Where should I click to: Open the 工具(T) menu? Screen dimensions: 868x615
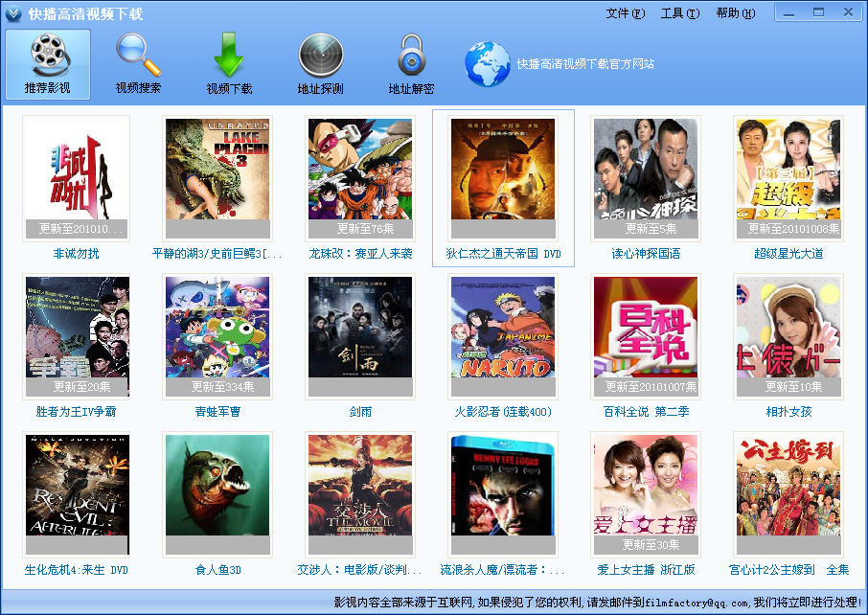pyautogui.click(x=680, y=12)
